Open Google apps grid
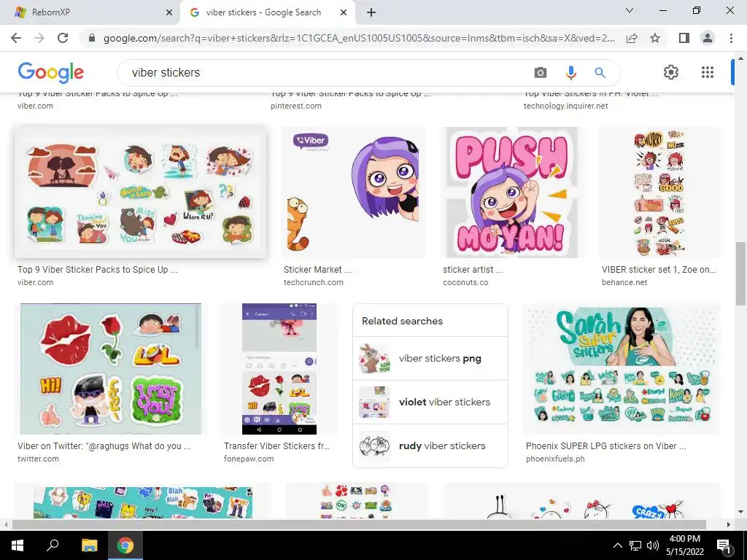Image resolution: width=747 pixels, height=560 pixels. point(708,72)
